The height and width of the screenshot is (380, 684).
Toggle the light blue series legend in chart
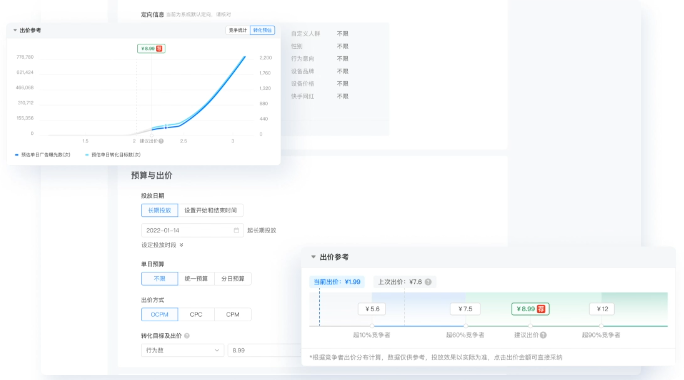(x=113, y=154)
